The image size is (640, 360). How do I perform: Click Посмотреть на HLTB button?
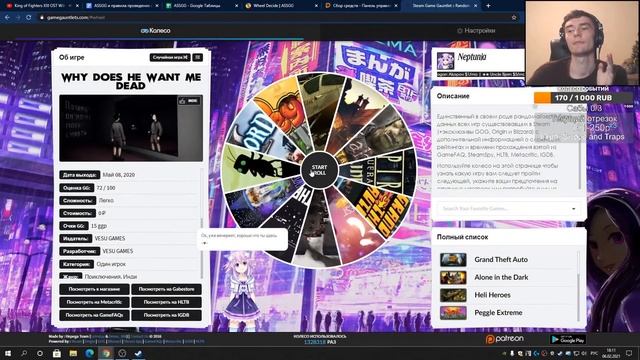[x=167, y=302]
